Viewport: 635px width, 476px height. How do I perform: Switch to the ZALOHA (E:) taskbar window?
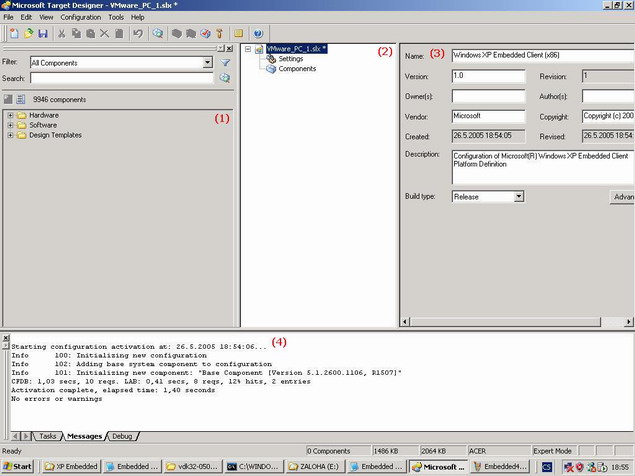click(x=315, y=467)
